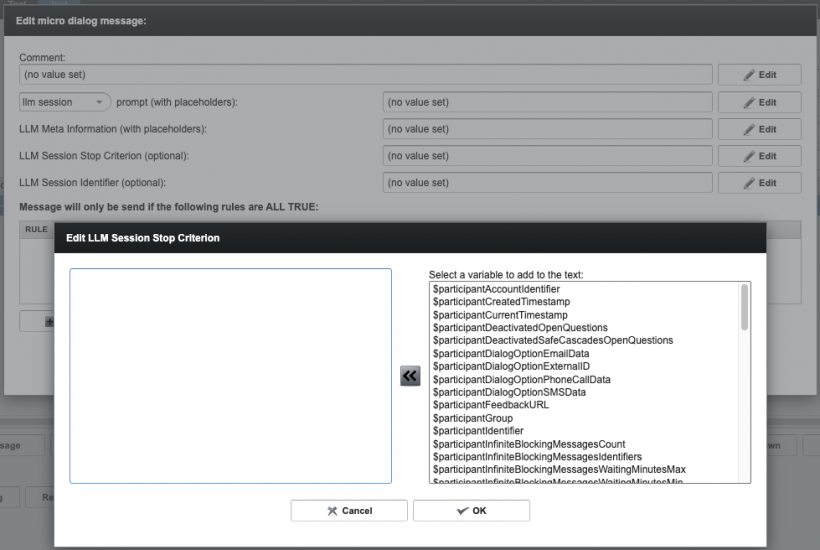Select $participantDeactivatedSafeCascadesOpenQuestions variable

(x=553, y=340)
